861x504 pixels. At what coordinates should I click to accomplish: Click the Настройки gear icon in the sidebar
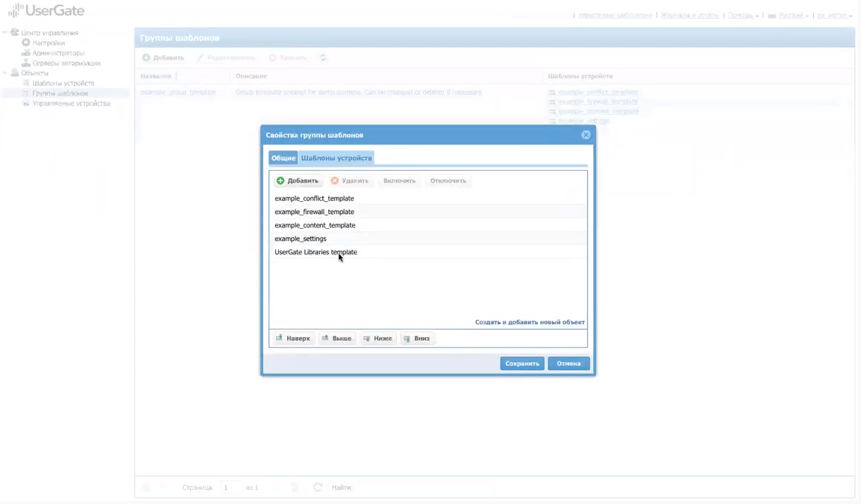click(26, 42)
